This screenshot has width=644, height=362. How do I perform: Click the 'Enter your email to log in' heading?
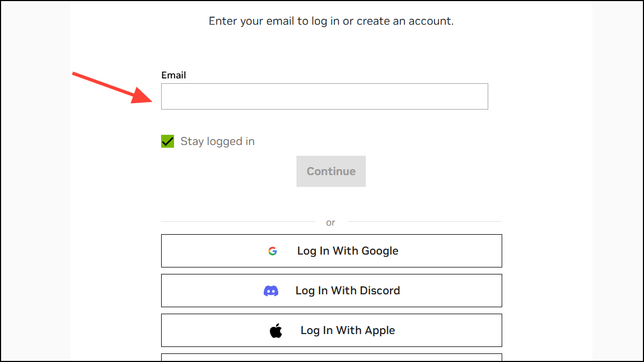pyautogui.click(x=331, y=21)
